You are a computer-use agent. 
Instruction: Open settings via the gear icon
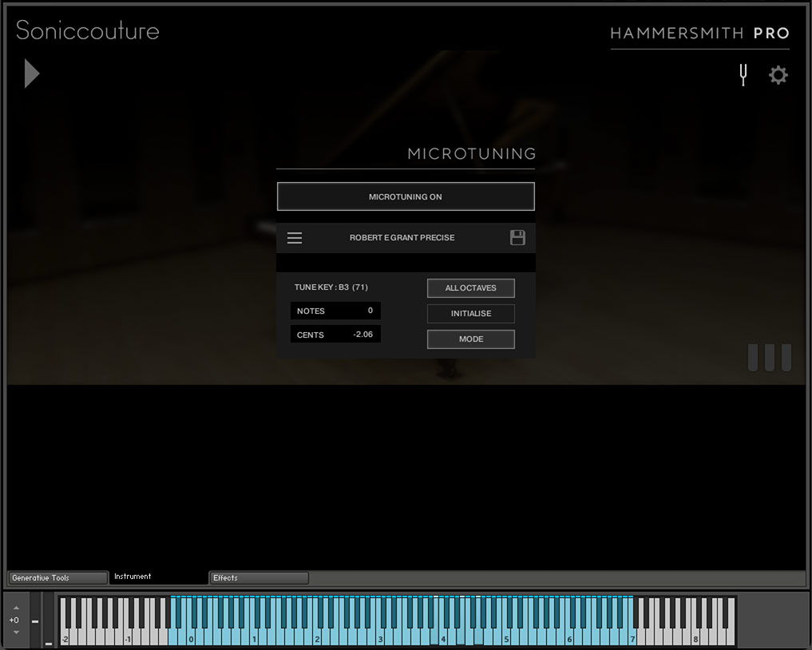(x=778, y=75)
